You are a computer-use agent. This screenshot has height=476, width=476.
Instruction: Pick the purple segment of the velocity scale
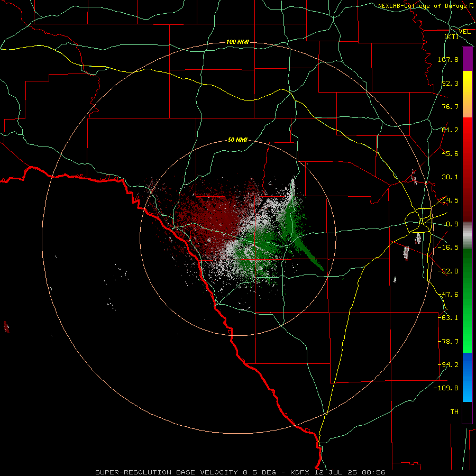tap(467, 59)
